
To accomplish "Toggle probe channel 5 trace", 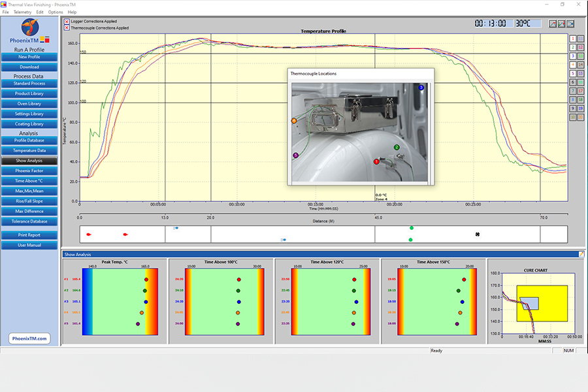I will coord(572,74).
